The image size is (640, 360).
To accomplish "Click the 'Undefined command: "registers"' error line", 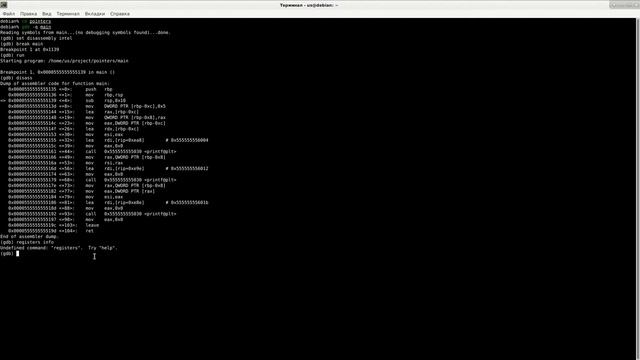I will [x=59, y=248].
